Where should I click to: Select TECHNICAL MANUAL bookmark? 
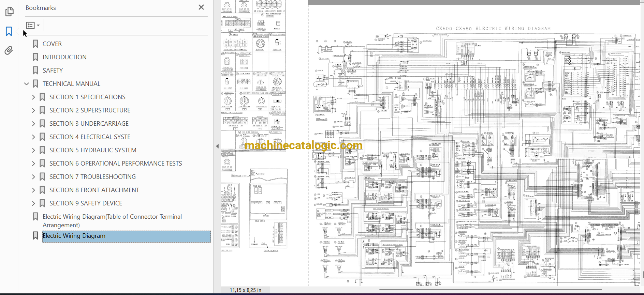[71, 84]
